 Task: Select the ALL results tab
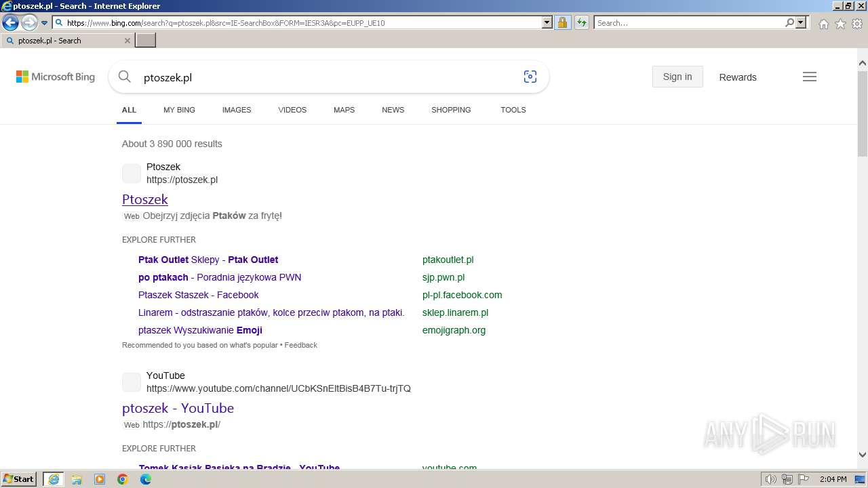[x=129, y=110]
